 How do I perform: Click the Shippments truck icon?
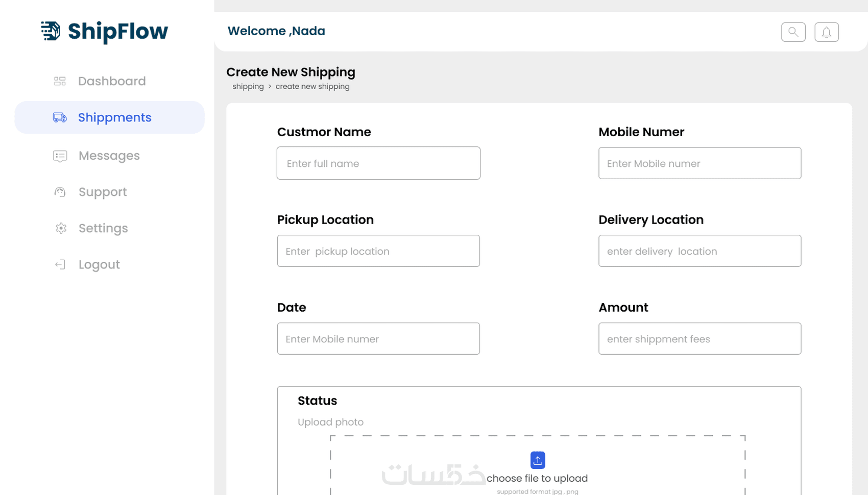60,117
